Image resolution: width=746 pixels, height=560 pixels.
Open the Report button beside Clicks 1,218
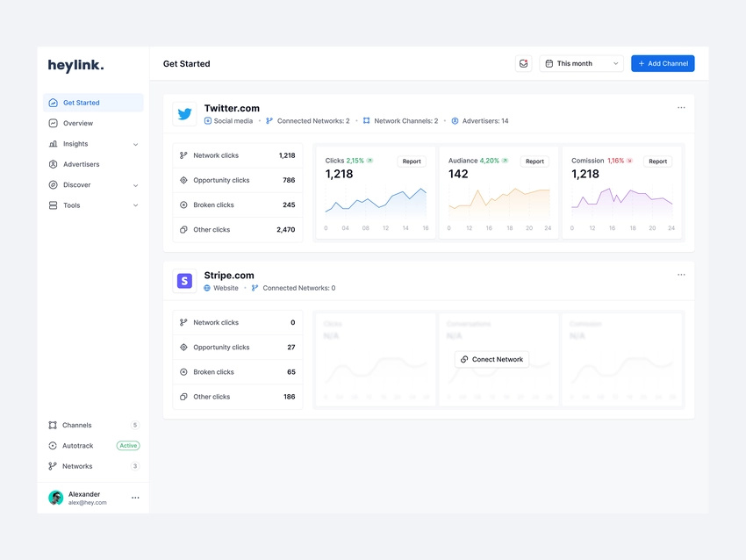coord(412,162)
